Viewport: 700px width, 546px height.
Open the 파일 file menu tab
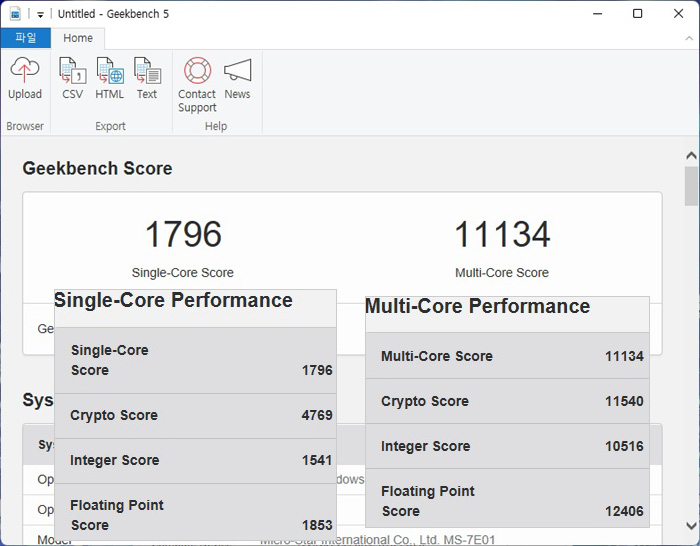click(25, 38)
